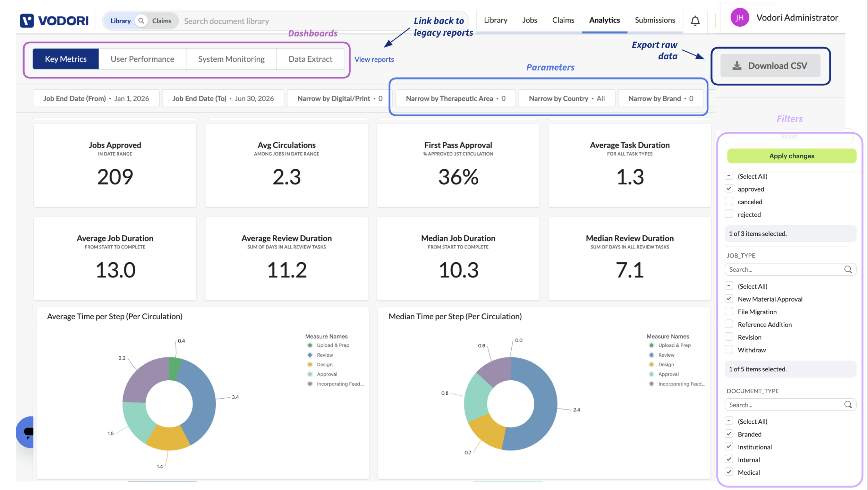Open the Narrow by Country parameter
This screenshot has width=868, height=490.
pyautogui.click(x=567, y=99)
